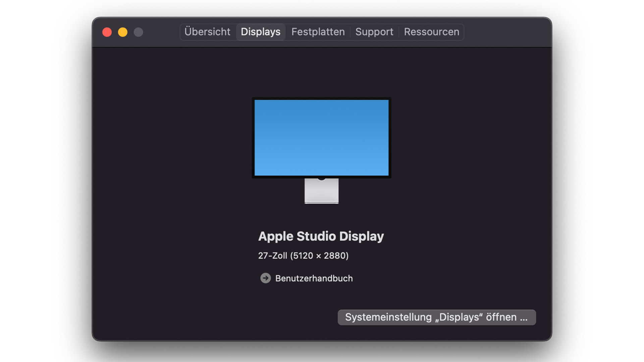Click the Apple Studio Display heading
The width and height of the screenshot is (644, 362).
[x=321, y=236]
